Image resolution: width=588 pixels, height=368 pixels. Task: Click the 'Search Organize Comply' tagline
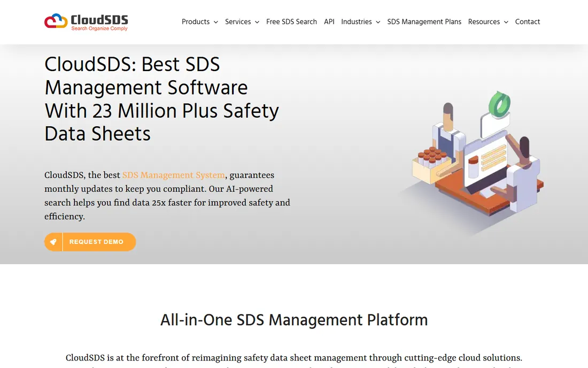tap(99, 28)
